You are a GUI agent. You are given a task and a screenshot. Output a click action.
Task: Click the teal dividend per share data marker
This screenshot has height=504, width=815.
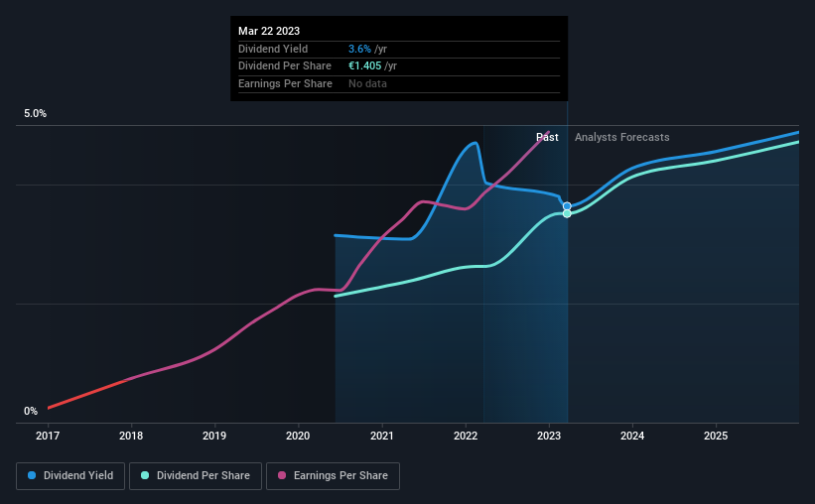coord(567,213)
